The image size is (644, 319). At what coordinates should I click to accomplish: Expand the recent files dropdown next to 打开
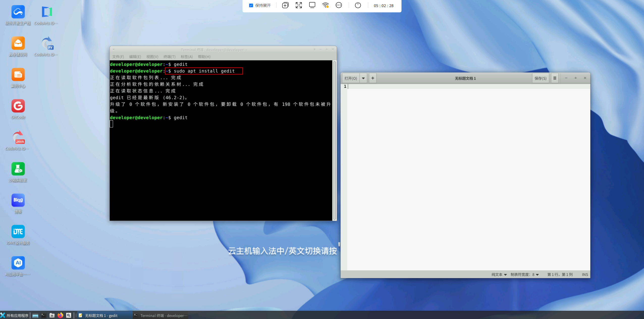pyautogui.click(x=363, y=78)
